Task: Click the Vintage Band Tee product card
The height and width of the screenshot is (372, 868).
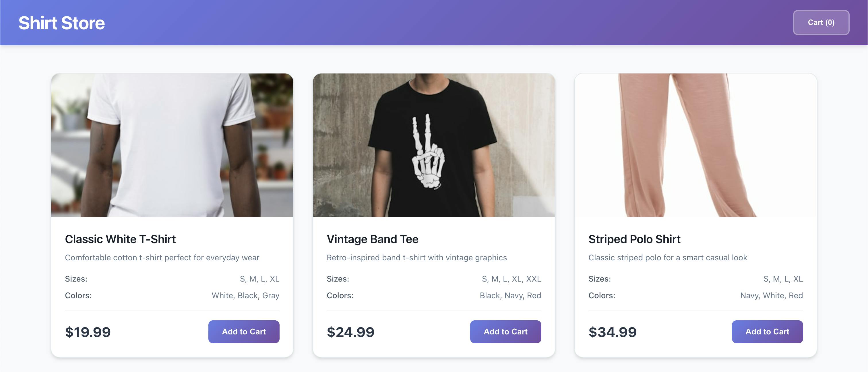Action: pos(434,216)
